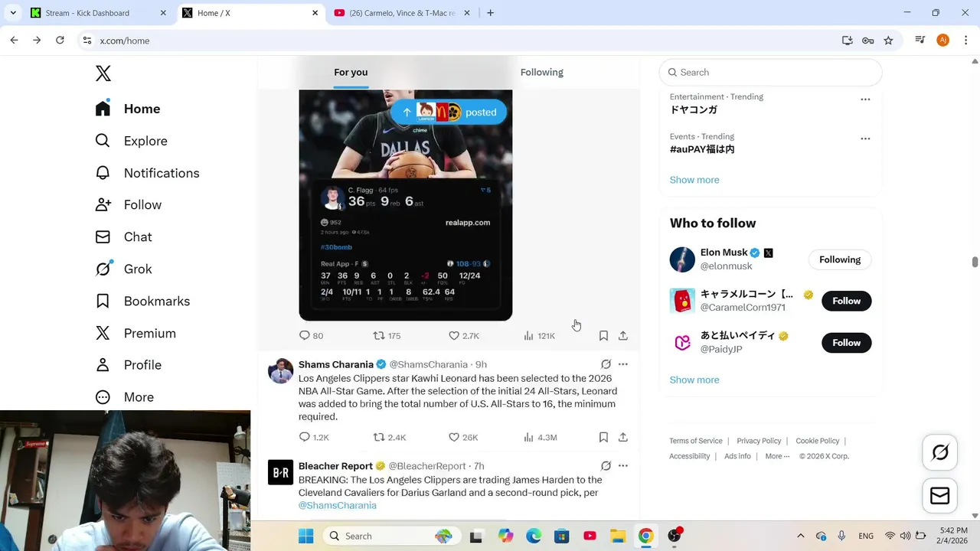Open the Privacy Policy link
The height and width of the screenshot is (551, 980).
click(759, 441)
